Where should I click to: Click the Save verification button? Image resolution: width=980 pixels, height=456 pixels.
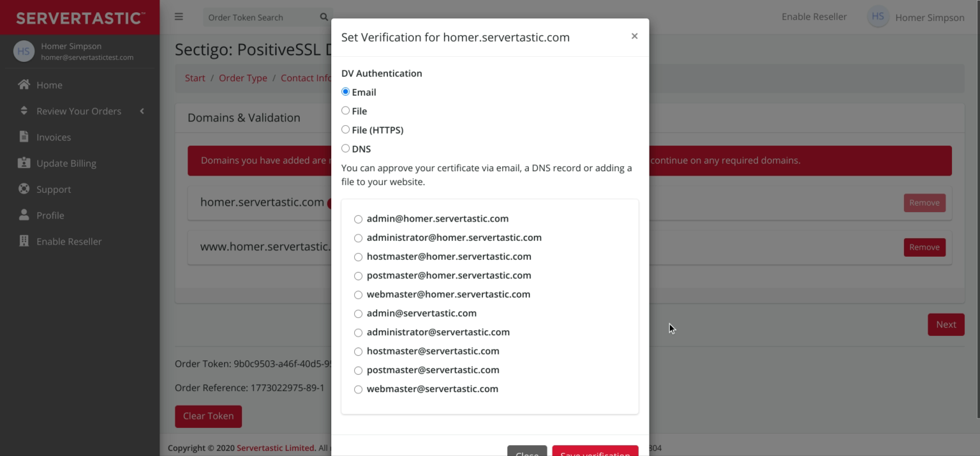pyautogui.click(x=595, y=451)
